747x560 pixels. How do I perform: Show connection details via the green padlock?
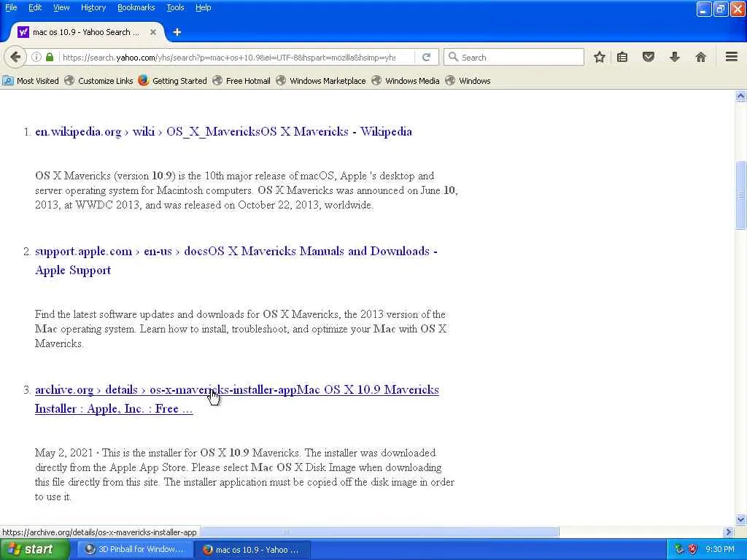tap(50, 57)
